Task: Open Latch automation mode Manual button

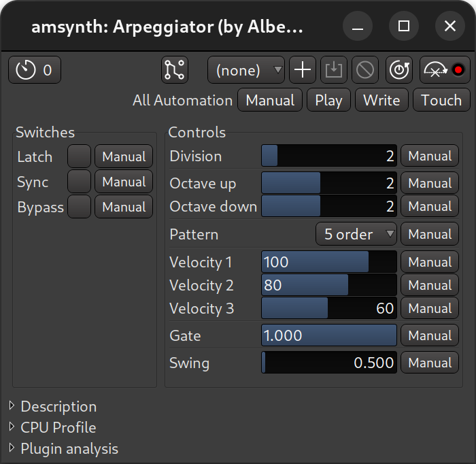Action: pyautogui.click(x=124, y=156)
